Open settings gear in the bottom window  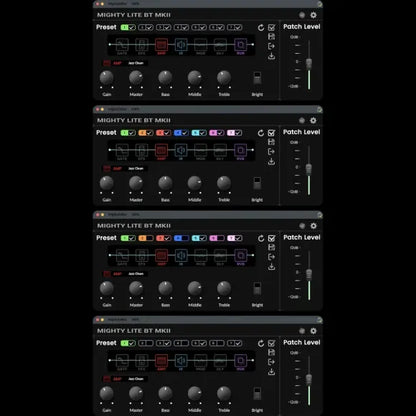point(313,331)
